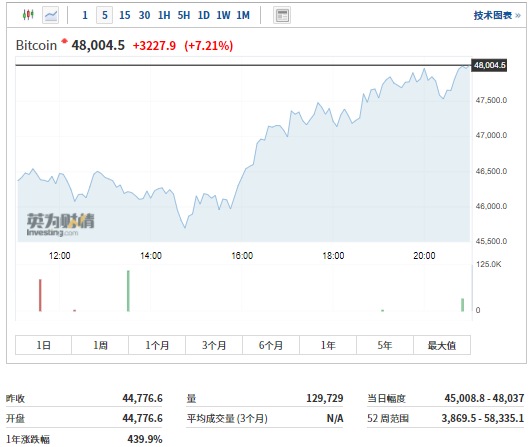
Task: Choose the 15 minute interval
Action: tap(124, 15)
